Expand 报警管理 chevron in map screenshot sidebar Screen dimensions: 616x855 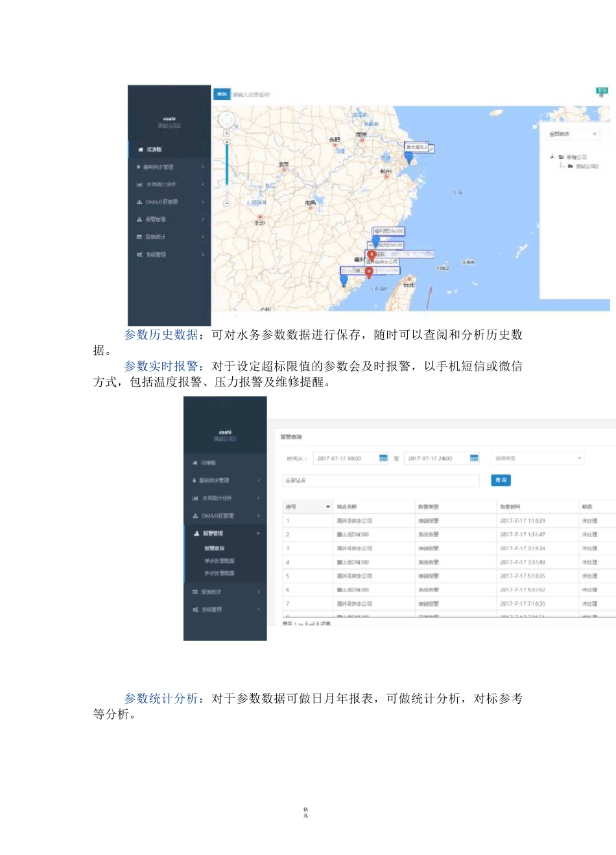click(x=203, y=220)
